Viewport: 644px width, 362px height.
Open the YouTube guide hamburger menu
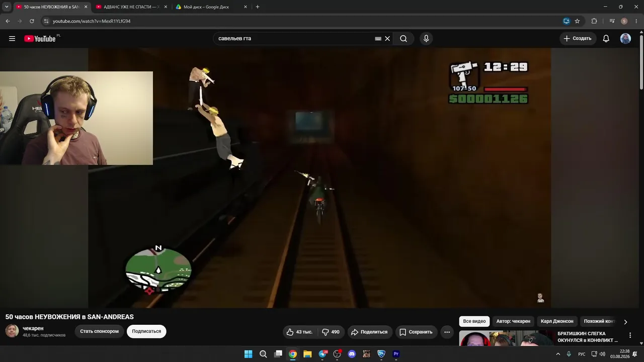click(12, 39)
